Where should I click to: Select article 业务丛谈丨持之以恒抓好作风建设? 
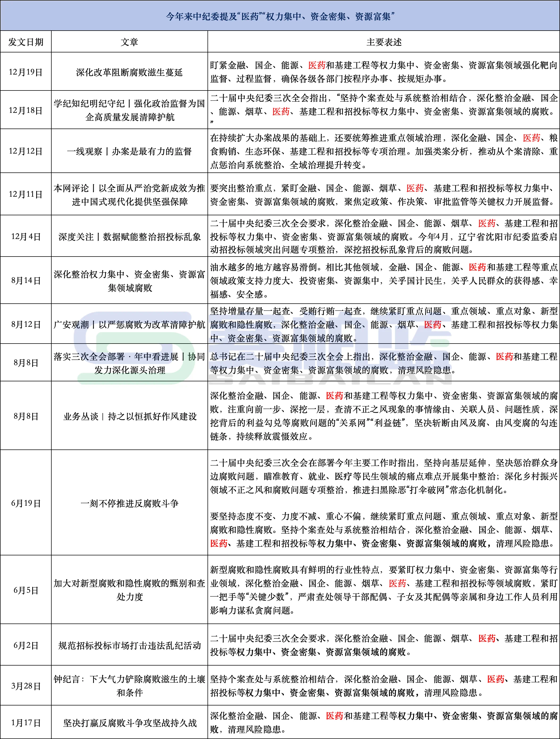130,416
